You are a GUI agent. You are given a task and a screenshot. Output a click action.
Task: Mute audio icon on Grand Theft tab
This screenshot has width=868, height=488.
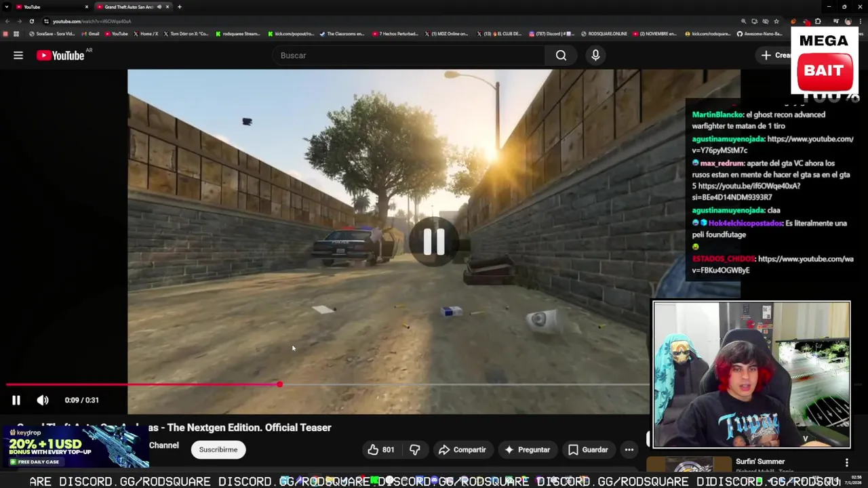pyautogui.click(x=159, y=7)
